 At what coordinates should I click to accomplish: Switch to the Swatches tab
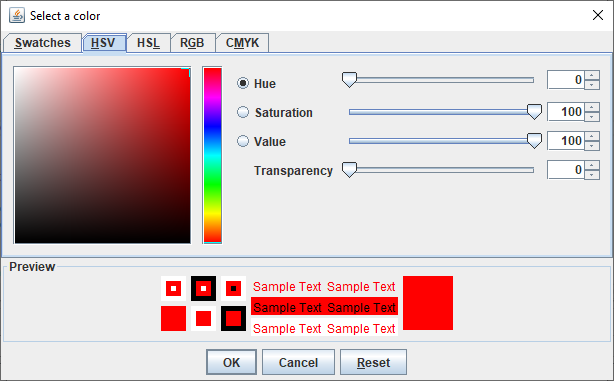pyautogui.click(x=43, y=43)
